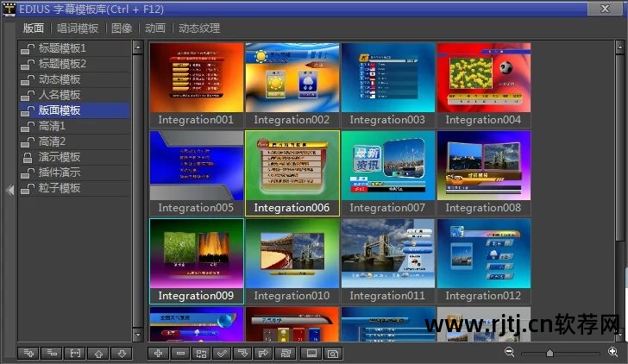The height and width of the screenshot is (364, 628).
Task: Click the export curved-arrow icon
Action: coord(264,353)
